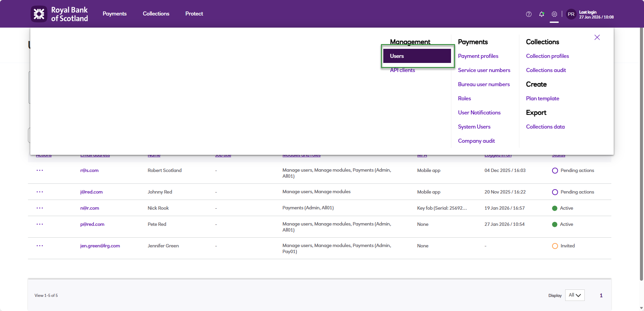Click the Royal Bank of Scotland logo
This screenshot has width=644, height=311.
tap(59, 14)
